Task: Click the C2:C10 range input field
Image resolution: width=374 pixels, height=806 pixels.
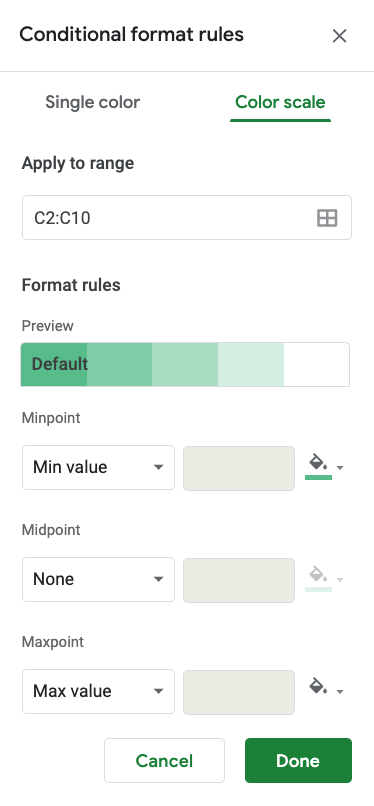Action: pos(187,218)
